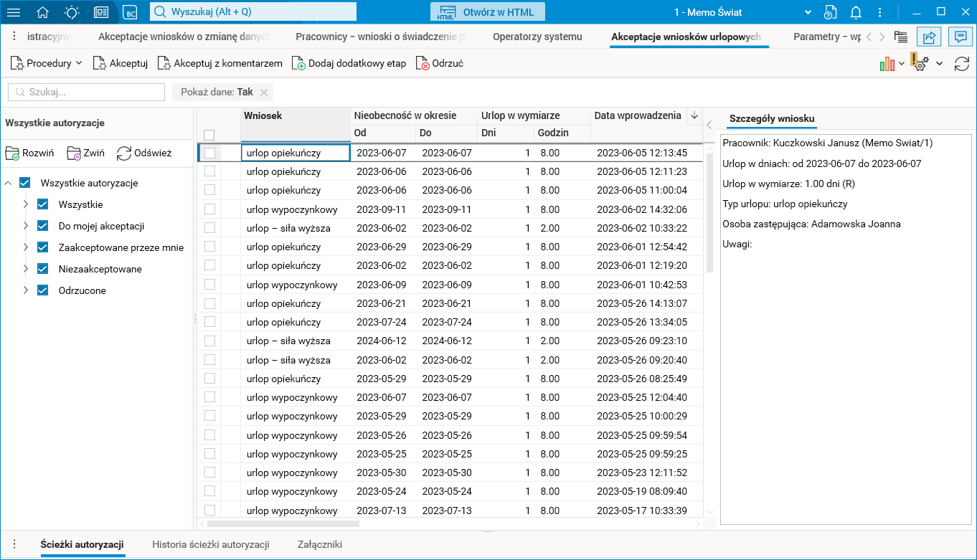Toggle the Do mojej akceptacji checkbox
This screenshot has width=977, height=560.
click(43, 226)
